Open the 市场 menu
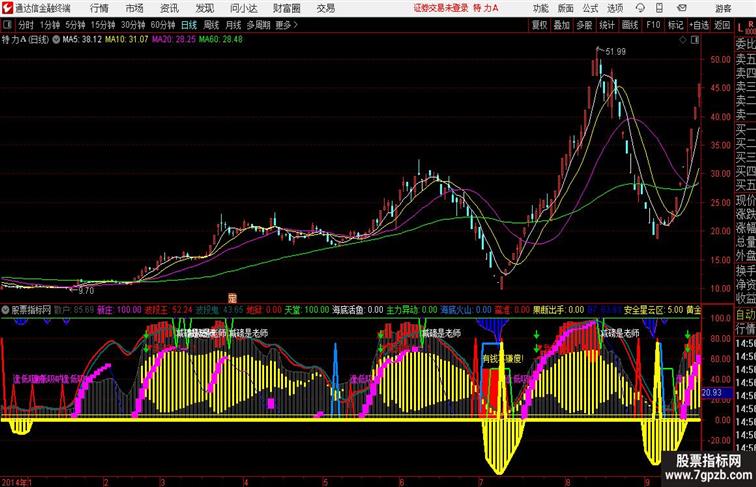Screen dimensions: 756x487 click(x=134, y=8)
